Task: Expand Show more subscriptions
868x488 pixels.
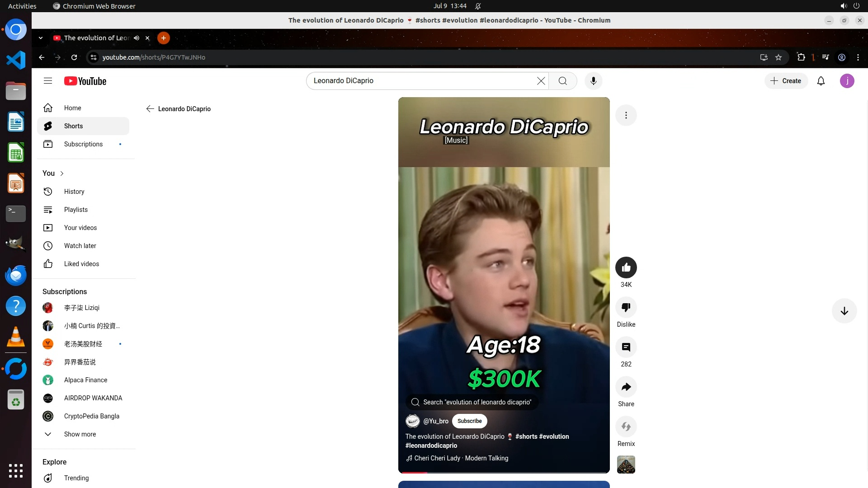Action: click(x=80, y=434)
